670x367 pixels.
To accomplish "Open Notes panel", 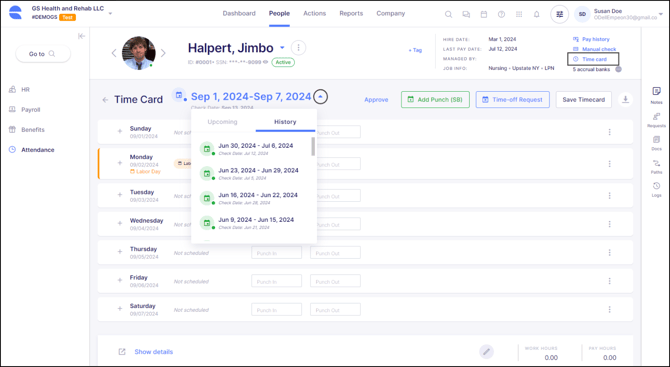I will tap(656, 95).
